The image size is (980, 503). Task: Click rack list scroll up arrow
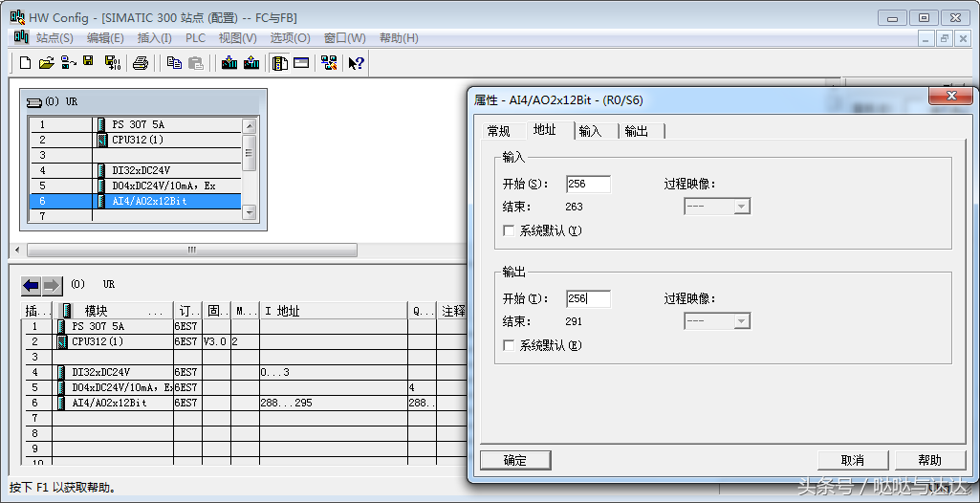point(250,125)
